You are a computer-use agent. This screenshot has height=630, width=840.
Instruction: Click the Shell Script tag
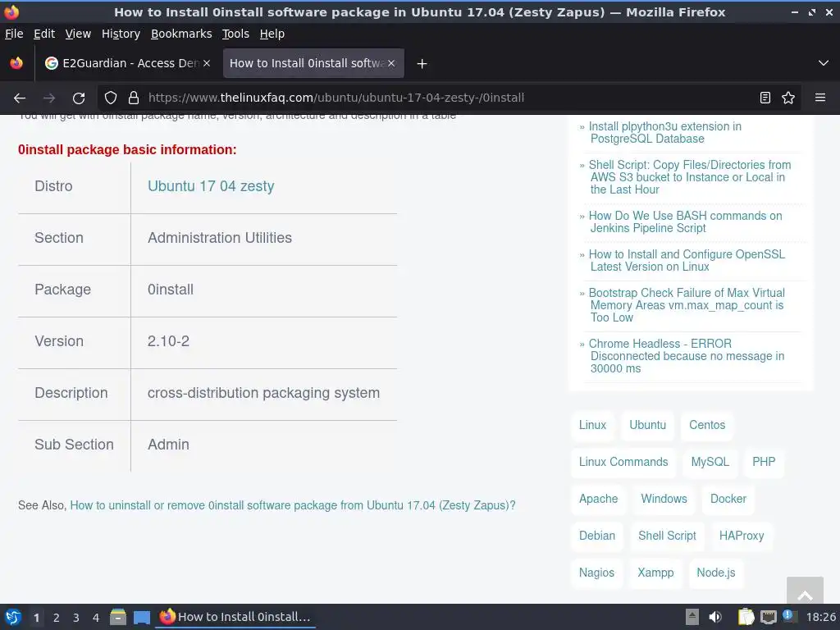point(668,536)
